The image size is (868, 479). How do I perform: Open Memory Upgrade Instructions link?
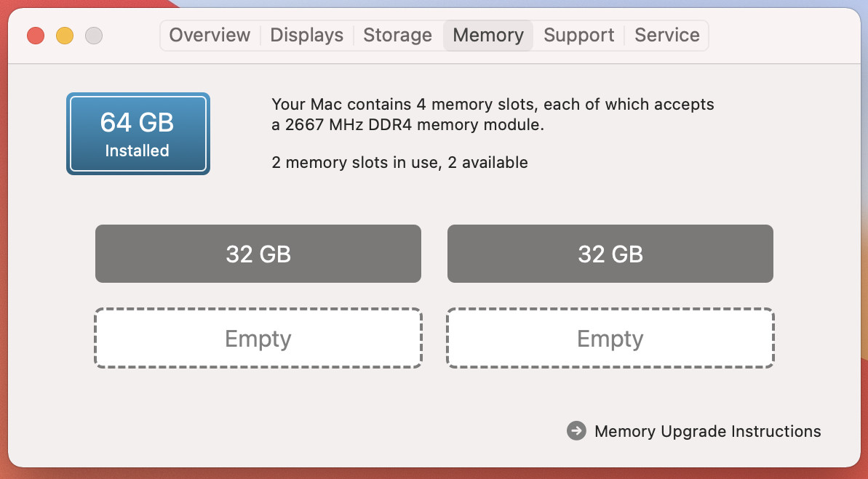pyautogui.click(x=707, y=431)
